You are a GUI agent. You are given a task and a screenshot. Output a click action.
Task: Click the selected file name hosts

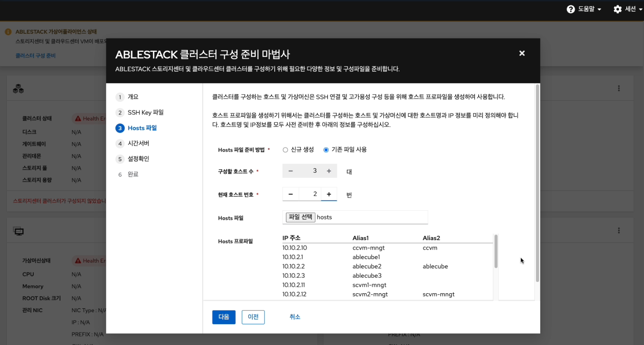coord(324,217)
